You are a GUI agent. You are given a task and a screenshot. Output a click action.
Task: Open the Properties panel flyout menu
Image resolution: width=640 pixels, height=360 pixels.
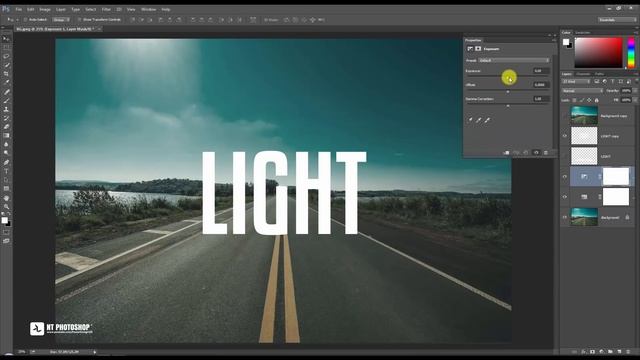click(554, 40)
